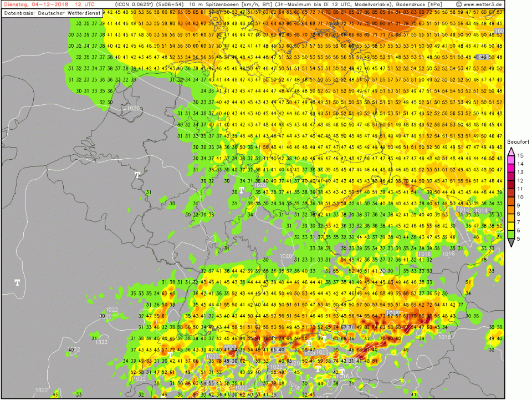Click the large white T marker over Belgium
Screen dimensions: 532x400
click(137, 175)
